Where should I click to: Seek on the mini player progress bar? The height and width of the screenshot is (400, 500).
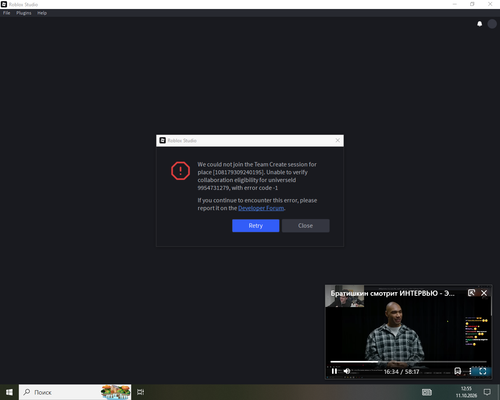point(408,362)
